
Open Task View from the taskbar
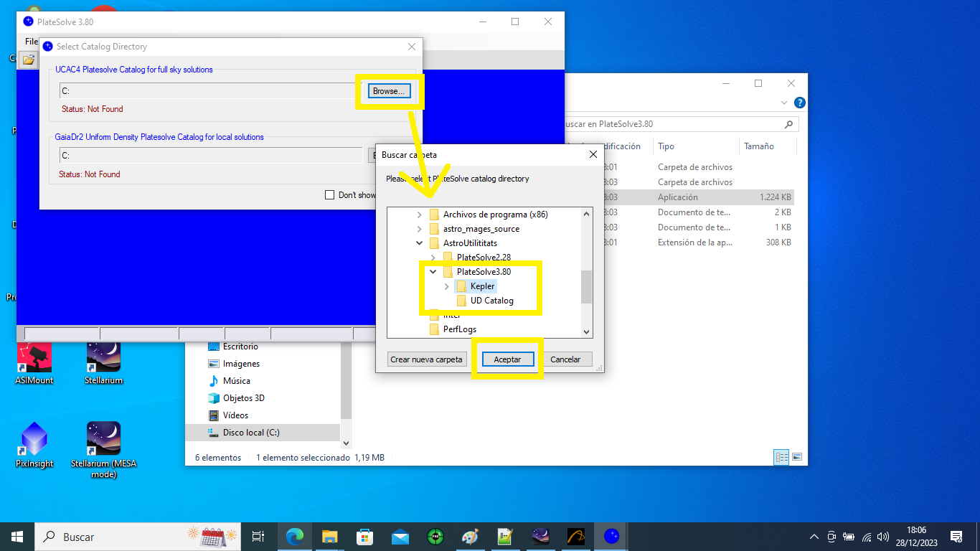coord(258,536)
